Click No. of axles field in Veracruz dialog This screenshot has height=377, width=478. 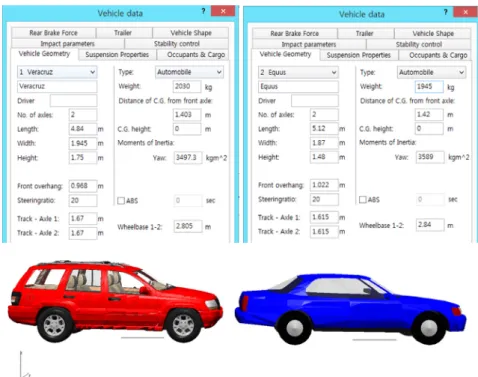[83, 115]
